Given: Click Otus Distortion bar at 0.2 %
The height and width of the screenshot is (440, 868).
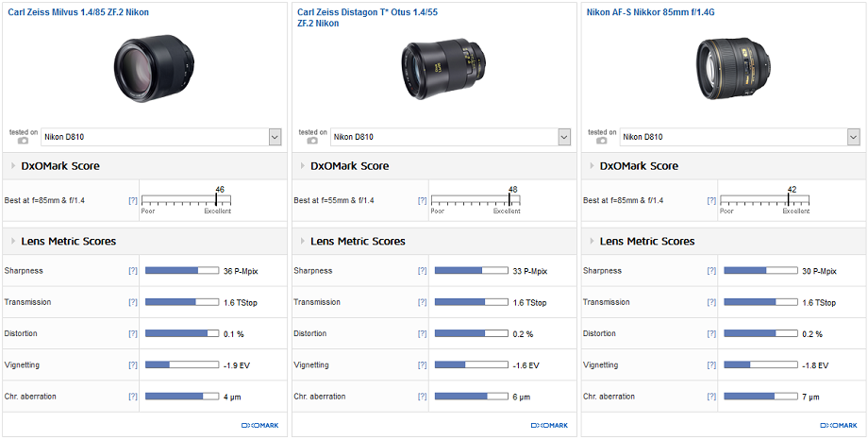Looking at the screenshot, I should (x=471, y=333).
